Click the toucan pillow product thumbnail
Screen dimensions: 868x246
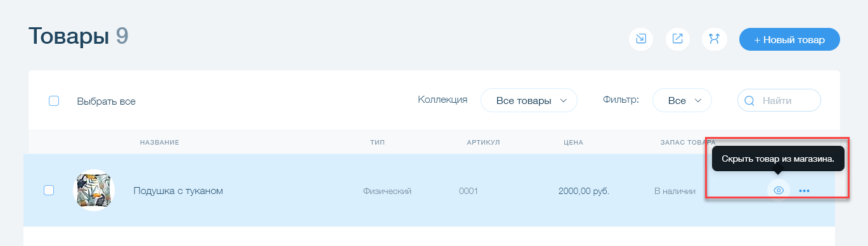point(94,190)
